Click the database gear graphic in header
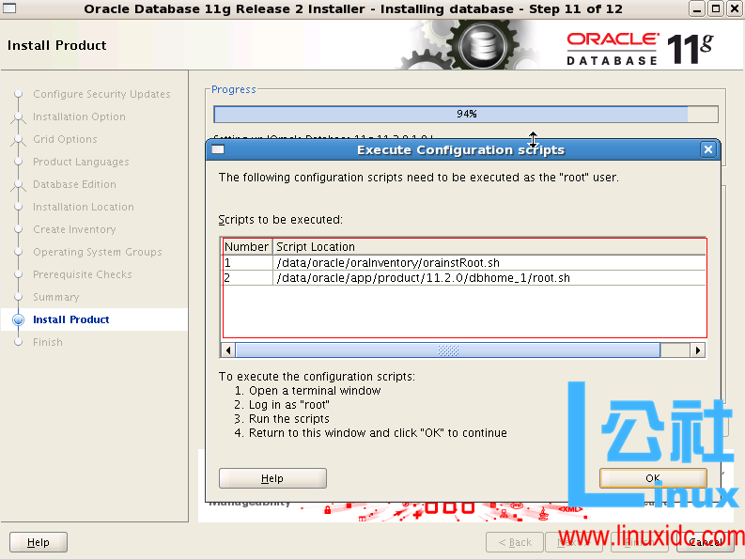The width and height of the screenshot is (745, 560). coord(482,47)
